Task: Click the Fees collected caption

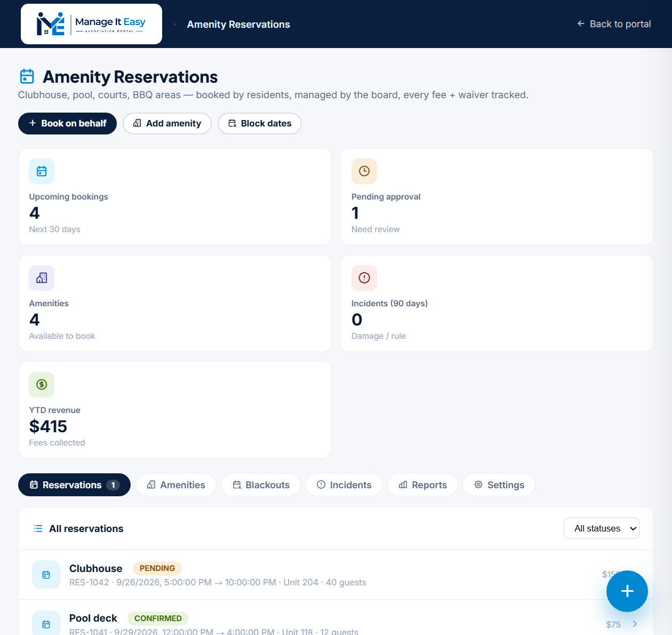Action: coord(57,442)
